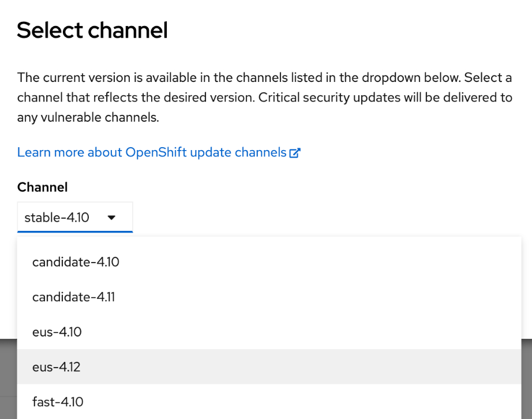Click the caret arrow next to stable-4.10

(112, 218)
